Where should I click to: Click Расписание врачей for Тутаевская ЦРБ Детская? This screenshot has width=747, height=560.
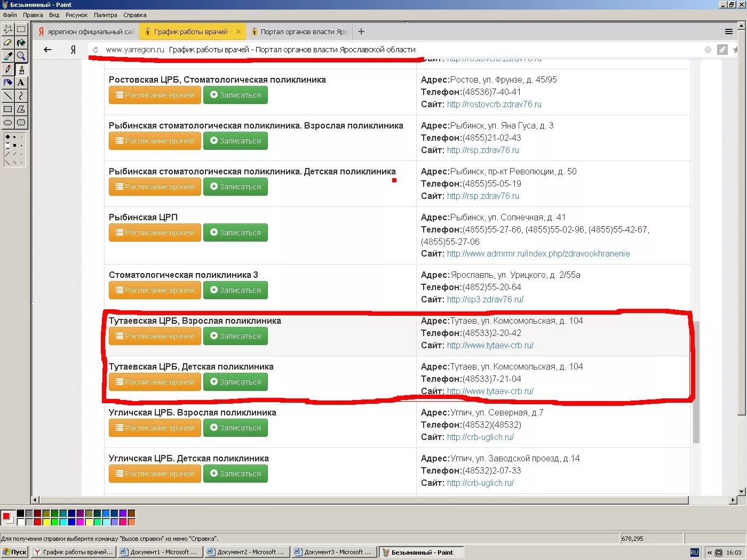155,382
